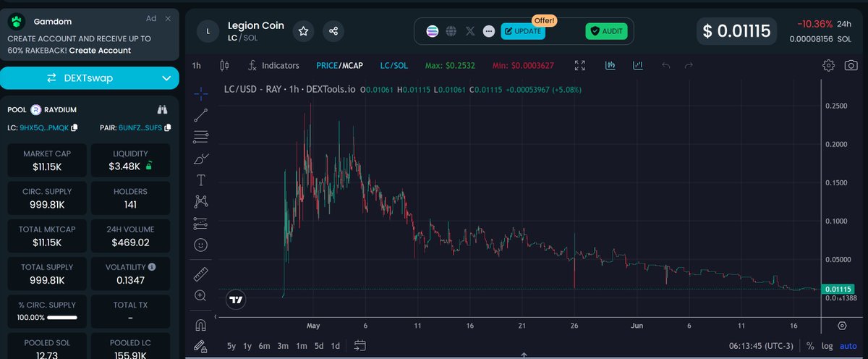
Task: Open timezone menu 06:13:45 (UTC-3)
Action: coord(759,346)
